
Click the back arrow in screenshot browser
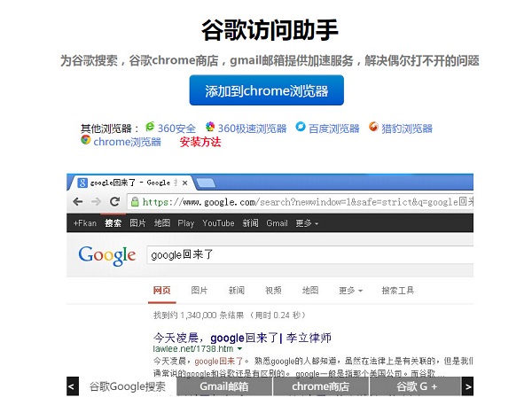click(78, 202)
